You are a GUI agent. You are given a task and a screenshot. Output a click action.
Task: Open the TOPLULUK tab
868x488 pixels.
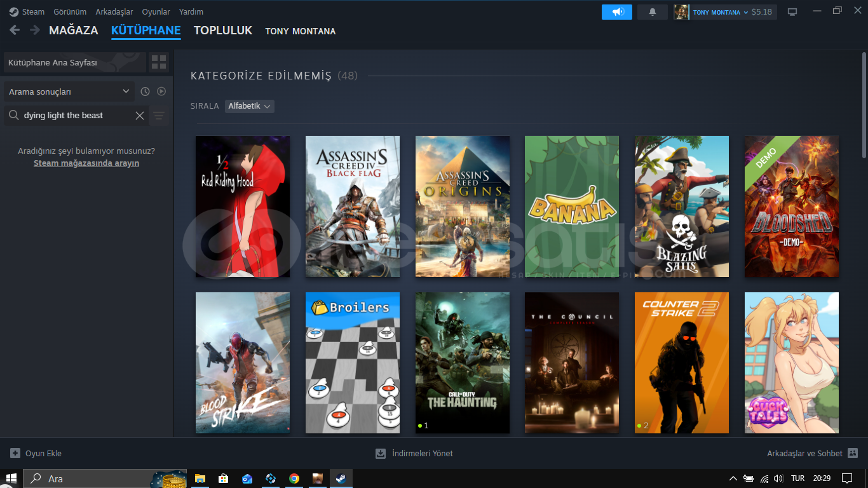(222, 30)
